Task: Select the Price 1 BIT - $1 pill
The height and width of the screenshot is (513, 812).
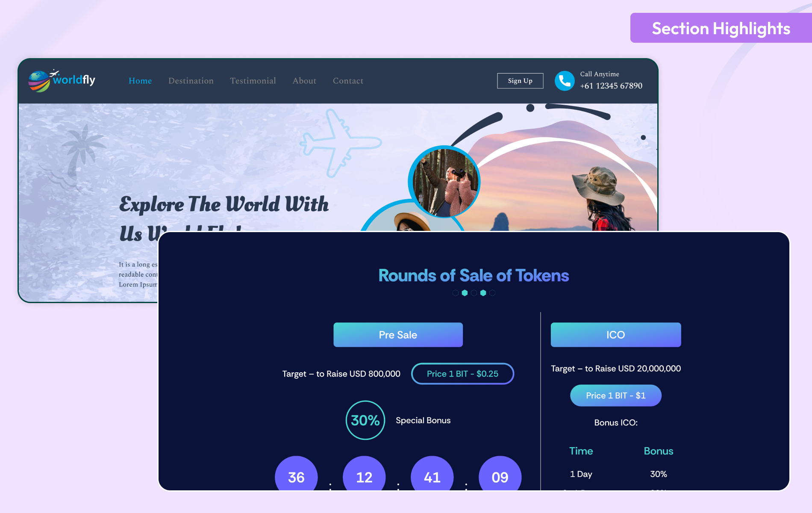Action: click(615, 395)
